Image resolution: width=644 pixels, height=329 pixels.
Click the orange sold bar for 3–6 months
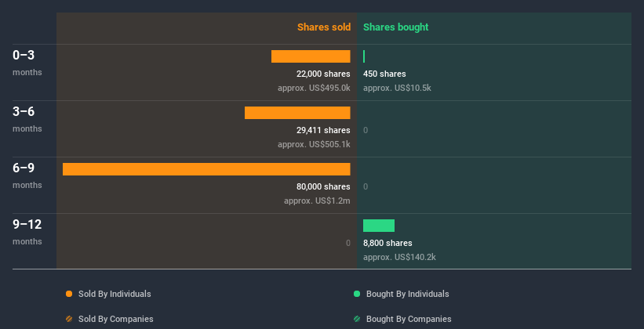tap(297, 113)
